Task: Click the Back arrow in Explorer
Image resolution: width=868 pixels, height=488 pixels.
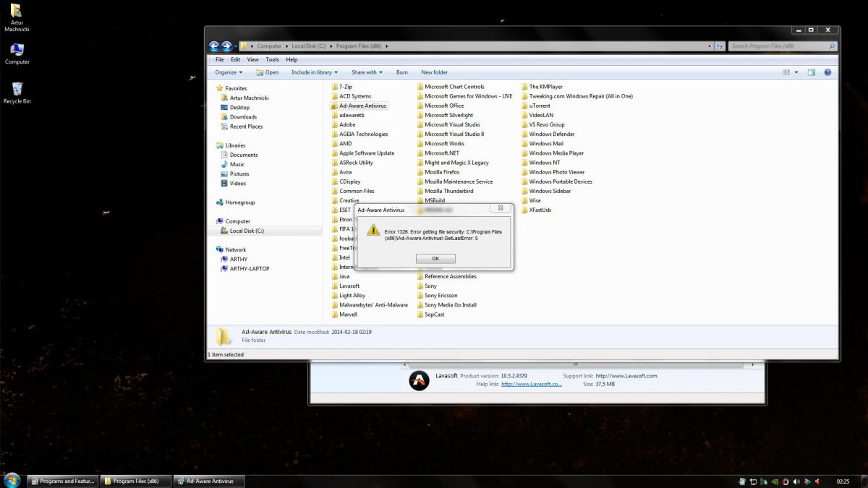Action: pyautogui.click(x=214, y=46)
